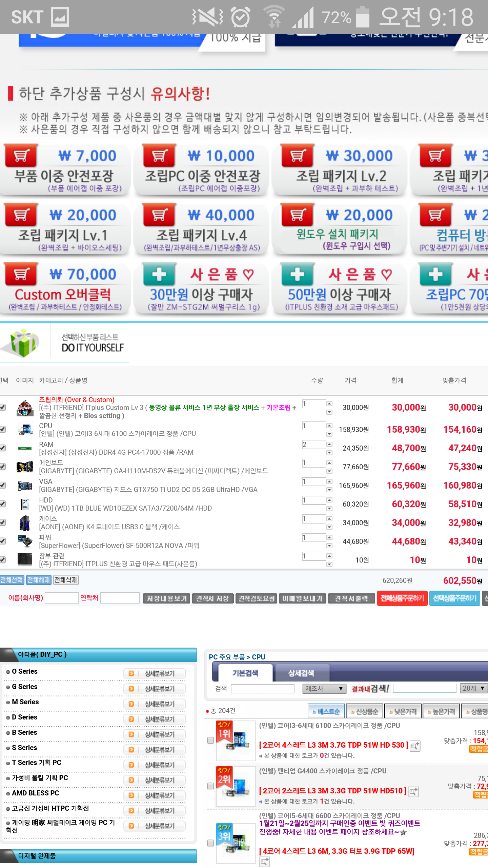Increase quantity for the RAM row
Viewport: 488px width, 868px height.
pyautogui.click(x=329, y=445)
